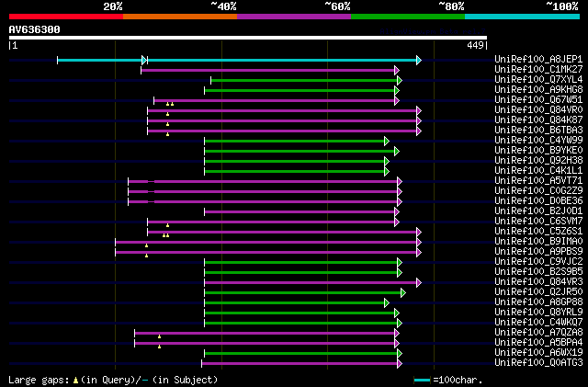This screenshot has height=387, width=588.
Task: Click the UniRef100_C5Z6S1 label
Action: click(538, 232)
